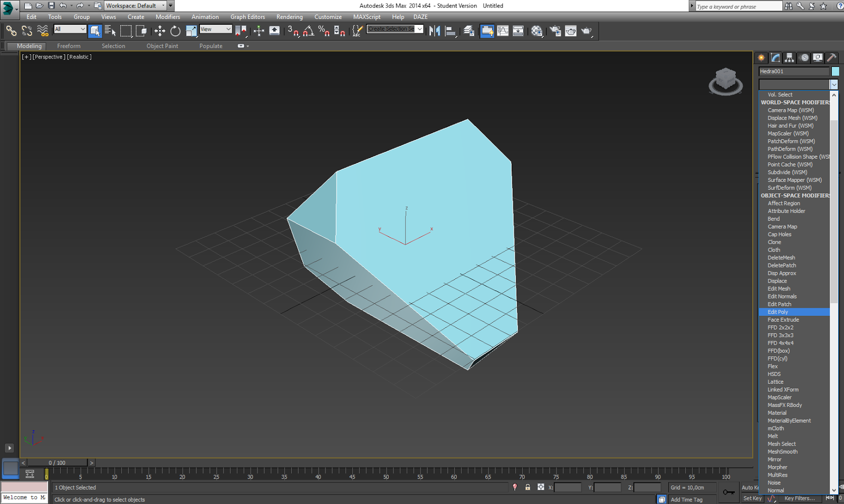Open the Select by Name dialog
This screenshot has height=504, width=844.
pyautogui.click(x=110, y=31)
